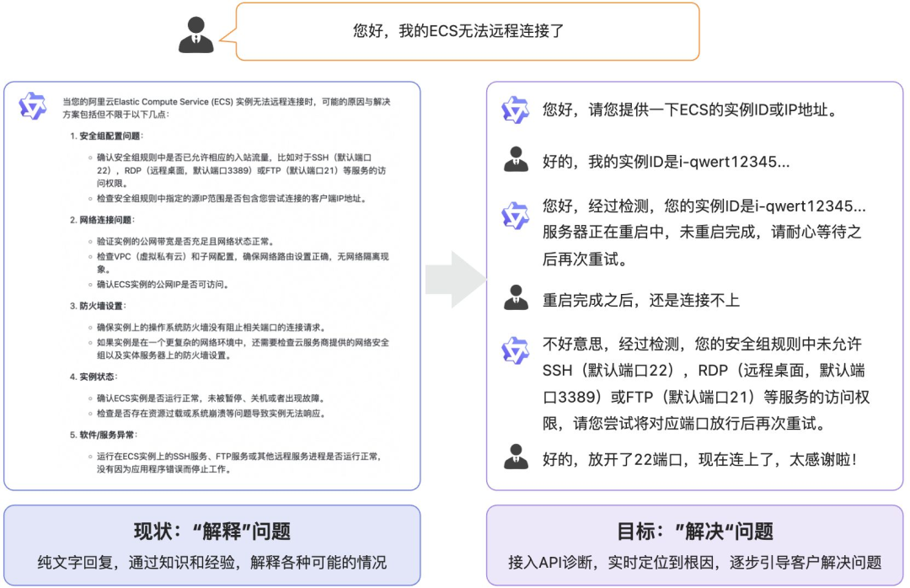Click Qwen logo beside '您好，经过检测' message
The height and width of the screenshot is (588, 910).
click(516, 216)
